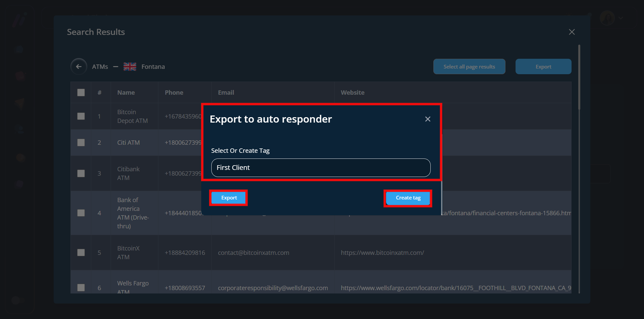Select the Citi ATM row checkbox
644x319 pixels.
coord(81,142)
